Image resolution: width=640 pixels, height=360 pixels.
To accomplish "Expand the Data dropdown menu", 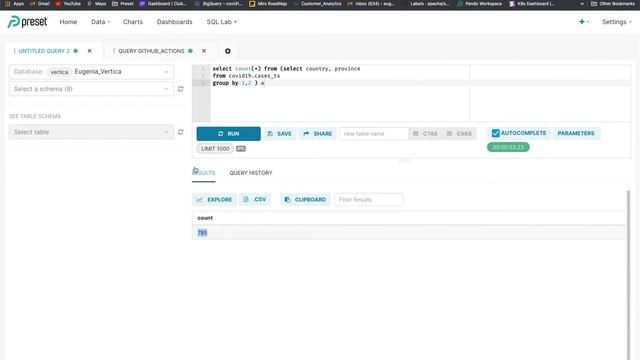I will pyautogui.click(x=100, y=22).
